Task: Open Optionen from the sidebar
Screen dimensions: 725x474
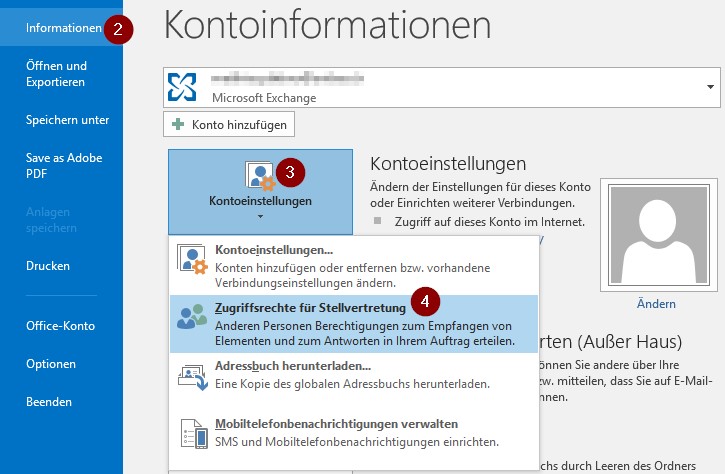Action: [x=52, y=363]
